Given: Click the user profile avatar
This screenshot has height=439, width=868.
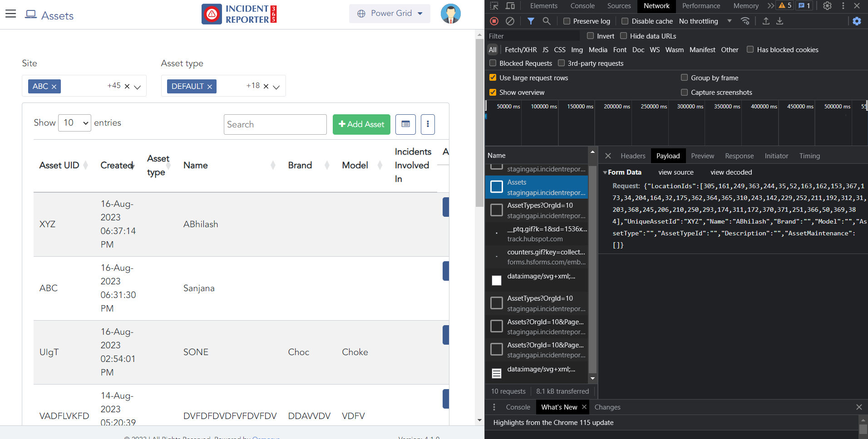Looking at the screenshot, I should (x=450, y=14).
